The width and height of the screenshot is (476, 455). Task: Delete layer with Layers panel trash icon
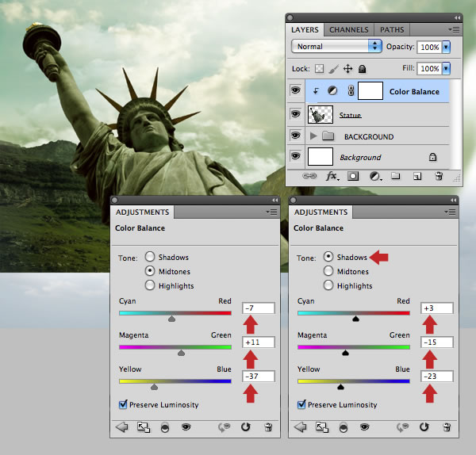click(439, 176)
